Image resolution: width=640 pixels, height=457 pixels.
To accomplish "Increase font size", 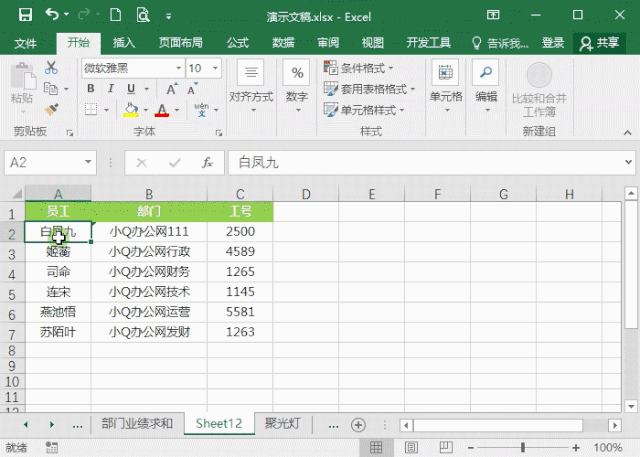I will [172, 89].
